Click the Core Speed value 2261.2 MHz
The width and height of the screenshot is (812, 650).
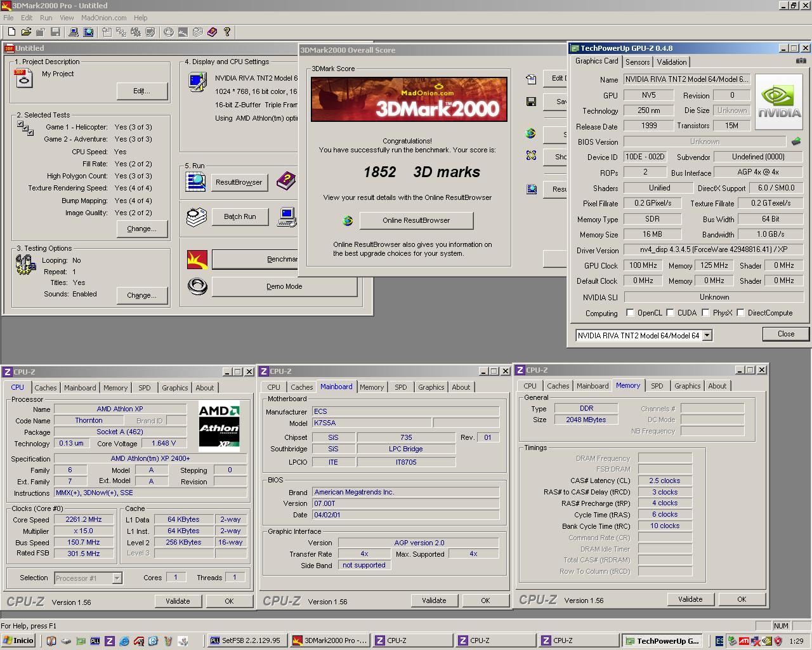[x=84, y=519]
